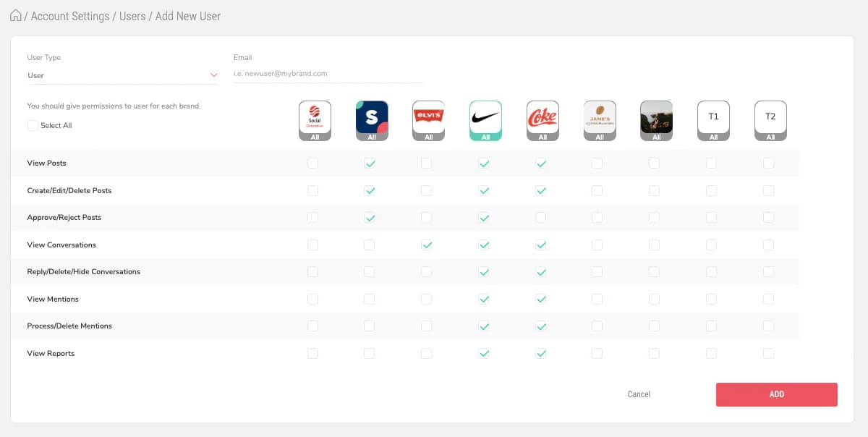Uncheck View Posts for Coke

[x=541, y=164]
